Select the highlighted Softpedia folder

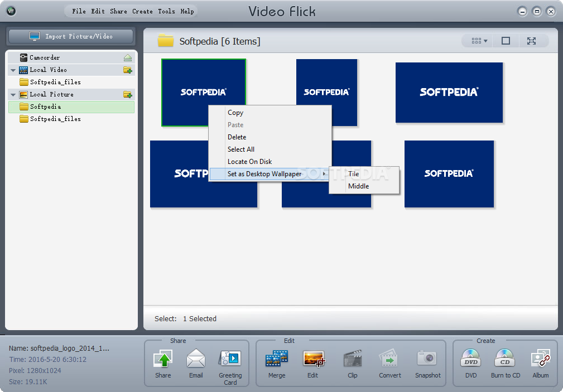click(x=71, y=107)
